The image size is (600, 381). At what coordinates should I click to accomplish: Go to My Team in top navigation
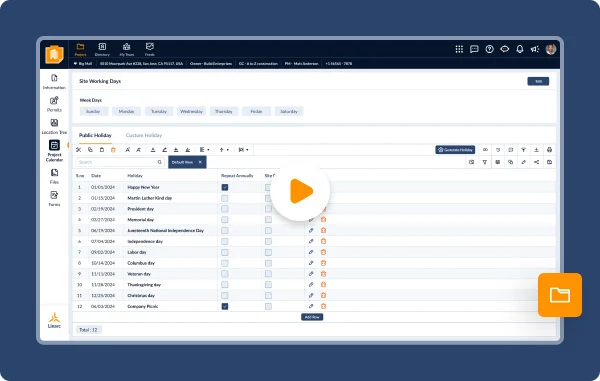[x=127, y=49]
